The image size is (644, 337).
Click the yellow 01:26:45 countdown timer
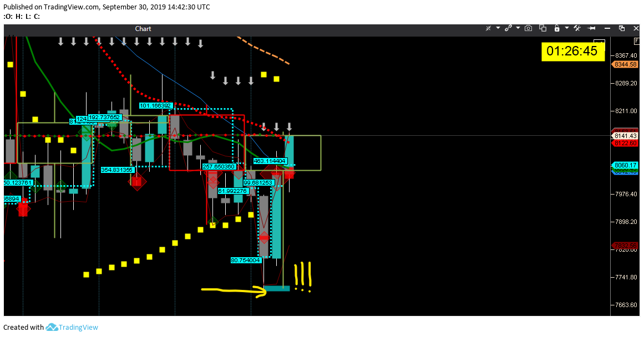coord(572,52)
